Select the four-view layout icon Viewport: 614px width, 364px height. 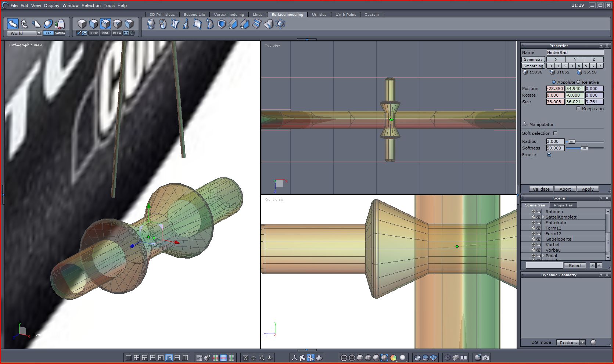tap(137, 357)
